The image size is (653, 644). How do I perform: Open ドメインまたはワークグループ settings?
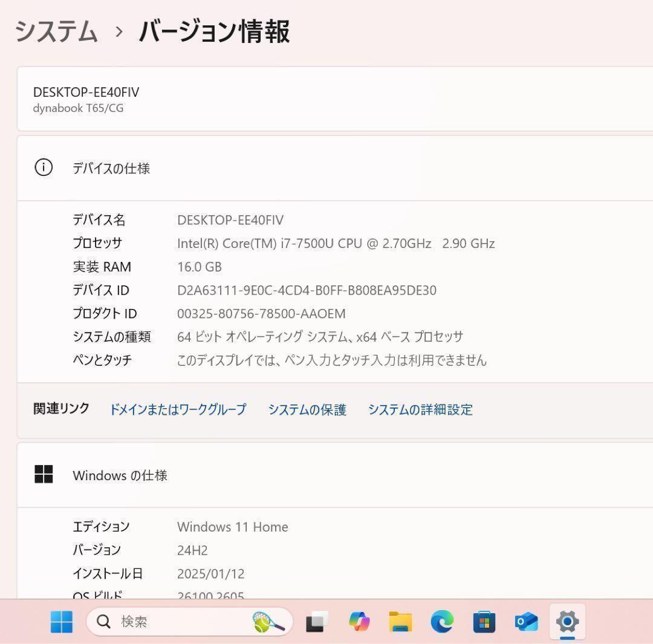coord(178,409)
